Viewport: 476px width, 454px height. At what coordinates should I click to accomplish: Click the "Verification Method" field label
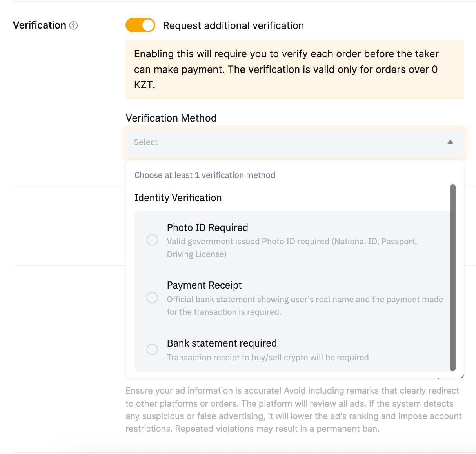pos(171,118)
